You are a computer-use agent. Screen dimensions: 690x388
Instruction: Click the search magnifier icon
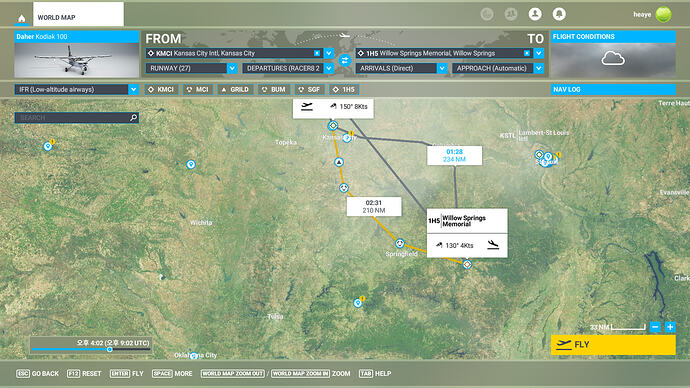tap(134, 117)
